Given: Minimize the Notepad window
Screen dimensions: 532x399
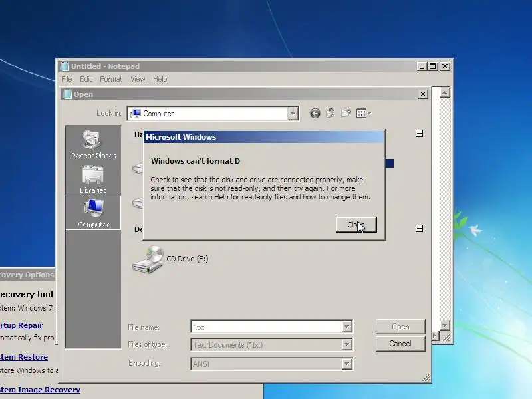Looking at the screenshot, I should pos(422,66).
